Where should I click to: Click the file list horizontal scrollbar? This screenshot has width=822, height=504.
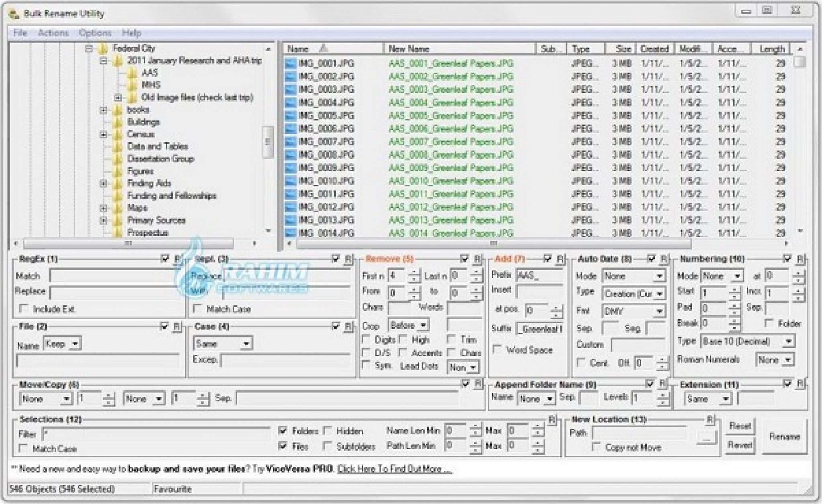pos(494,244)
